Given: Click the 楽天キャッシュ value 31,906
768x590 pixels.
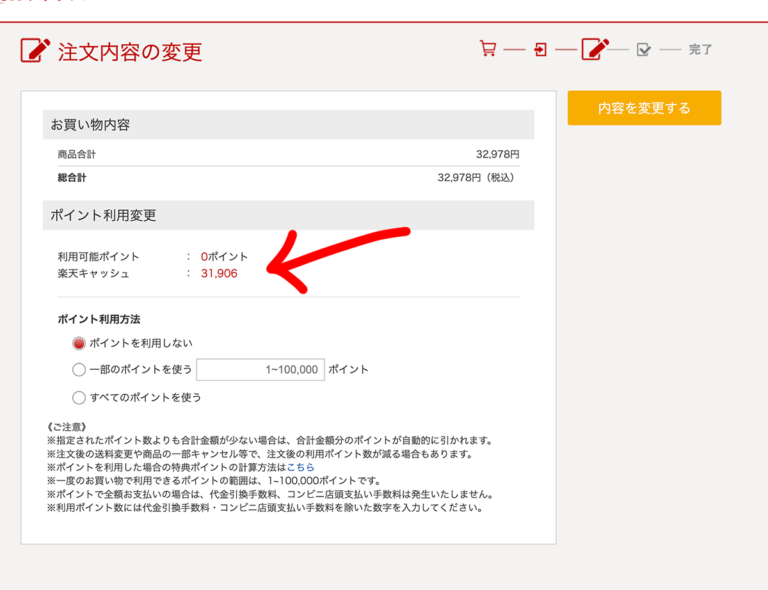Looking at the screenshot, I should 219,273.
